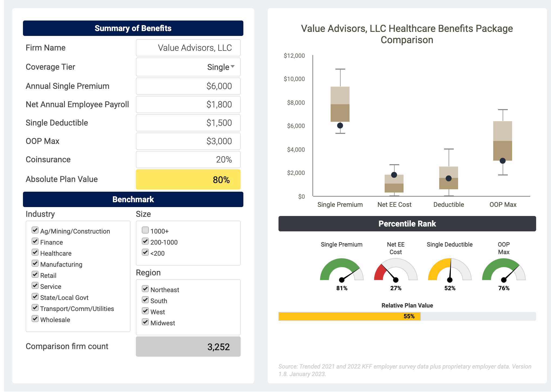Click the Percentile Rank header bar
551x392 pixels.
[x=407, y=224]
